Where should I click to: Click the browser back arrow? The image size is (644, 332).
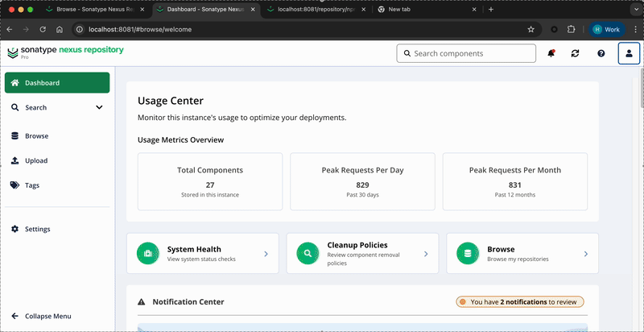(x=10, y=30)
